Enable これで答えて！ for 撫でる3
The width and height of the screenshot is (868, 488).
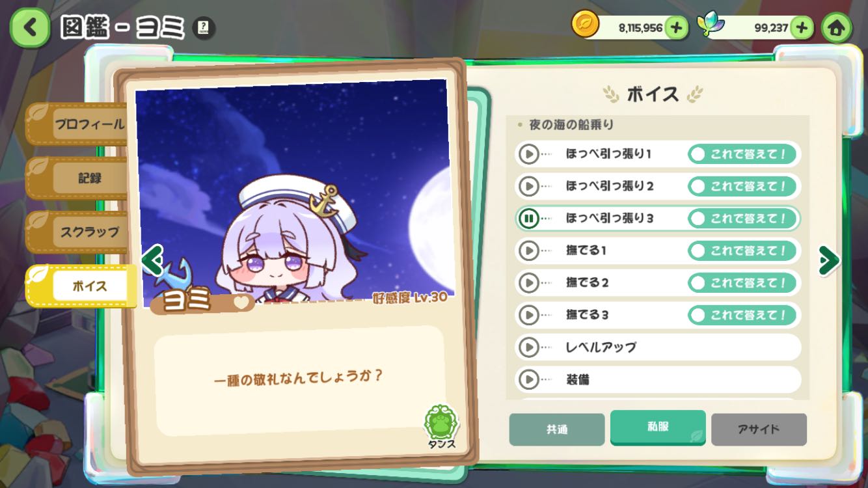click(x=742, y=315)
